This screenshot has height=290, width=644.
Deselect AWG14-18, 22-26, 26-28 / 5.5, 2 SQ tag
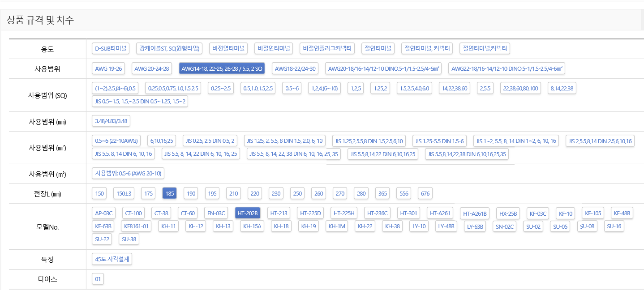(222, 68)
